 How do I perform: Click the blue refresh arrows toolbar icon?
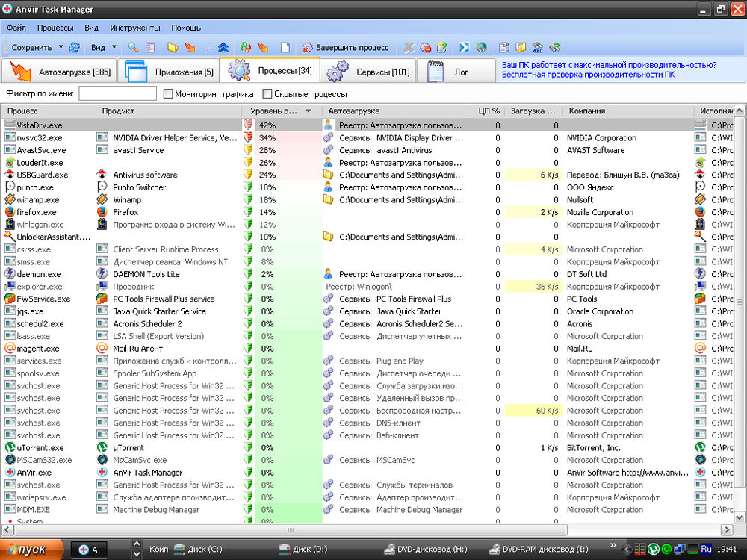tap(74, 47)
